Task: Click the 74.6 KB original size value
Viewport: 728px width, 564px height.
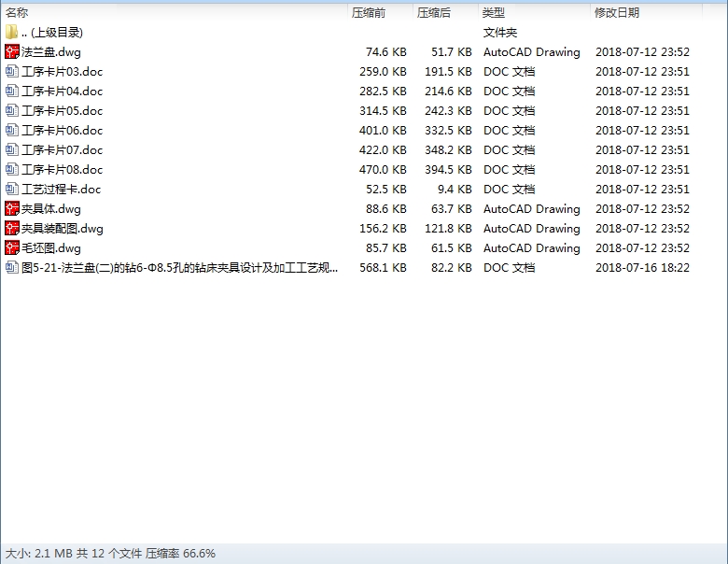Action: click(x=385, y=52)
